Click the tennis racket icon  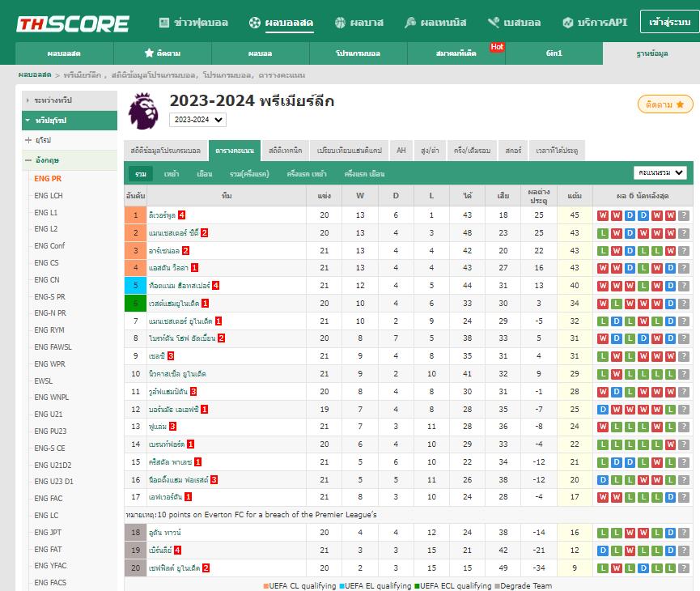[x=410, y=23]
